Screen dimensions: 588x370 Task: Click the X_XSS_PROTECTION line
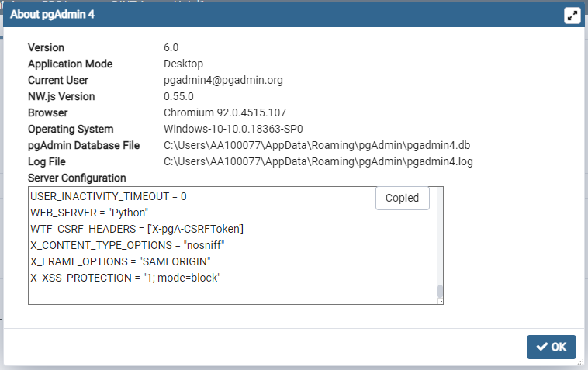126,278
